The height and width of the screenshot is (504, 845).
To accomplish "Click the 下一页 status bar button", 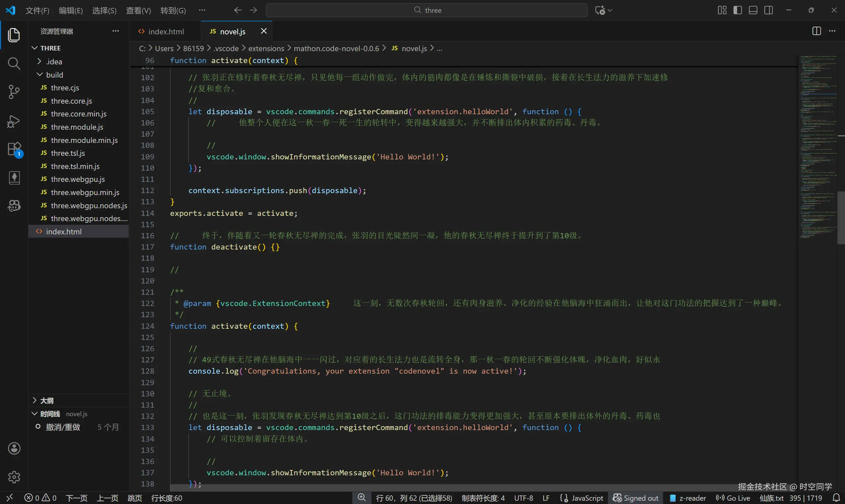I will tap(77, 498).
